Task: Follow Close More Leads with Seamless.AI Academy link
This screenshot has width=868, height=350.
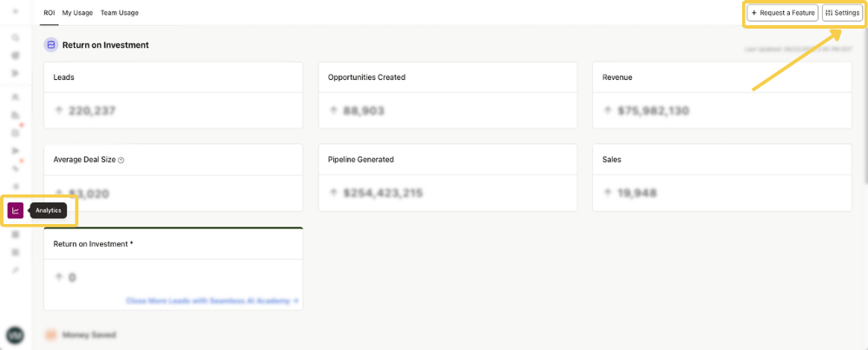Action: [x=213, y=301]
